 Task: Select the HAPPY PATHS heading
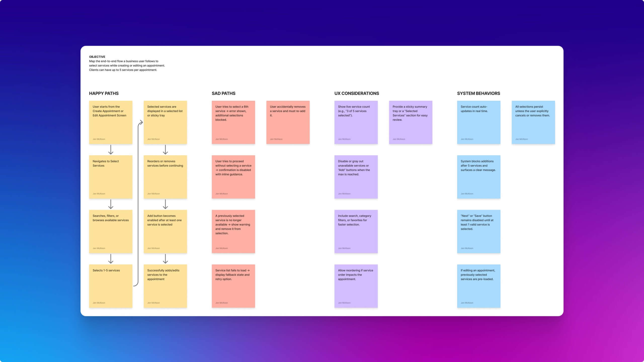[104, 93]
